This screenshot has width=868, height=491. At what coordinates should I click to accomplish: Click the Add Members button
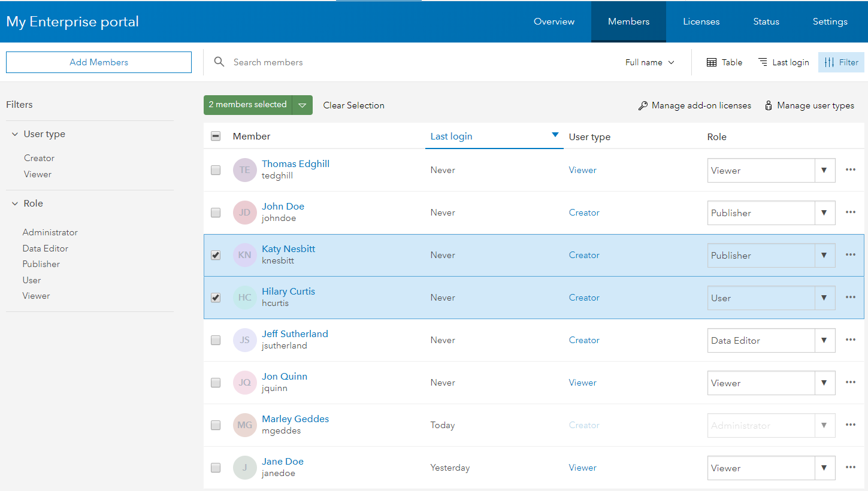click(x=98, y=62)
